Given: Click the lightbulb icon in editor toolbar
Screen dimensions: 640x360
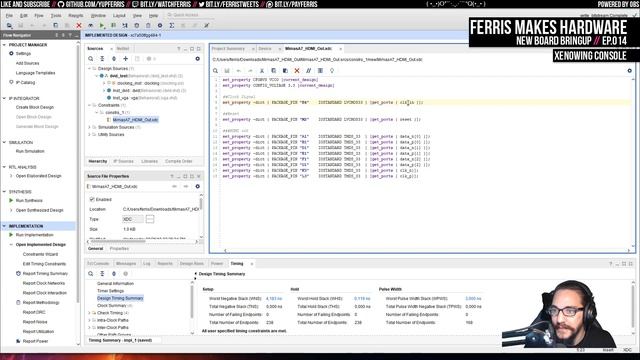Looking at the screenshot, I should (332, 71).
